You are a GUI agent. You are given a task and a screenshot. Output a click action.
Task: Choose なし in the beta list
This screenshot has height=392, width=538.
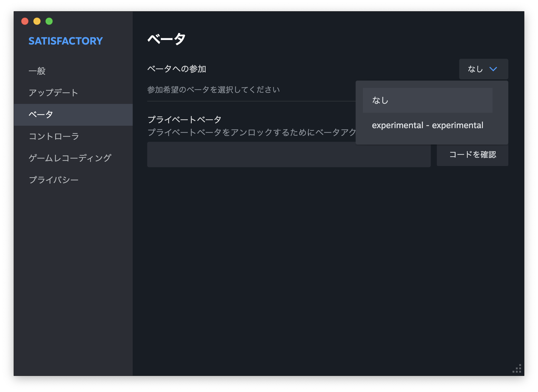tap(427, 100)
